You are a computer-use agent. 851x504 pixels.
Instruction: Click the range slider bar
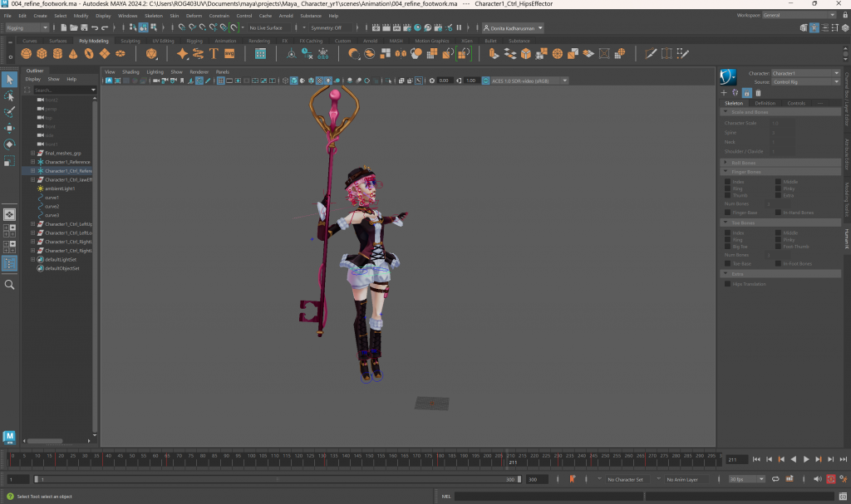coord(278,479)
